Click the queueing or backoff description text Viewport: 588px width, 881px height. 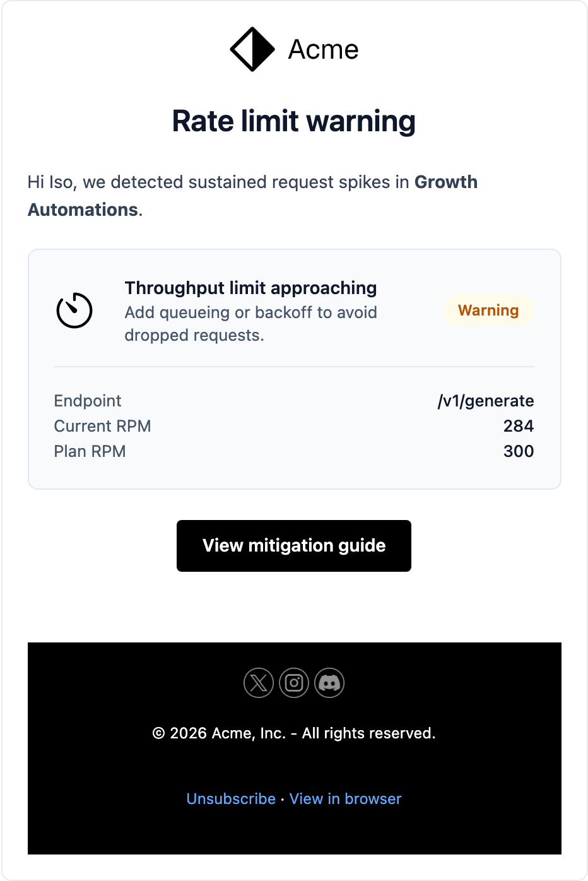(x=250, y=324)
